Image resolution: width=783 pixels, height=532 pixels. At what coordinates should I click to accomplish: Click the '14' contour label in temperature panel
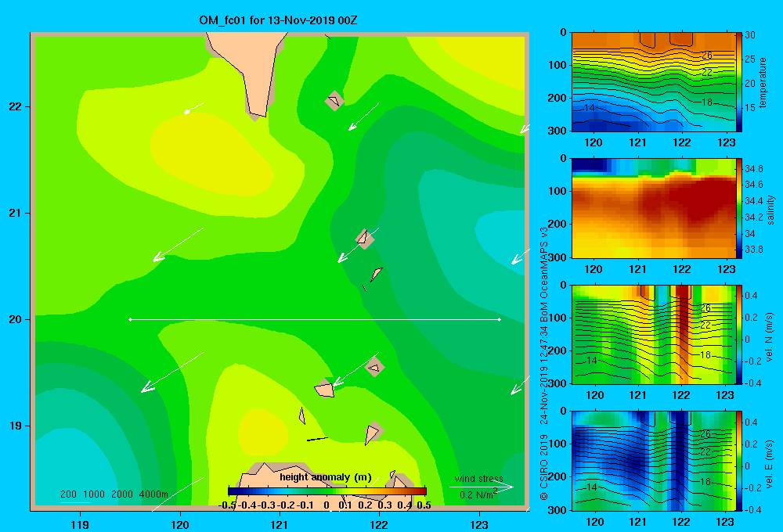(x=589, y=108)
